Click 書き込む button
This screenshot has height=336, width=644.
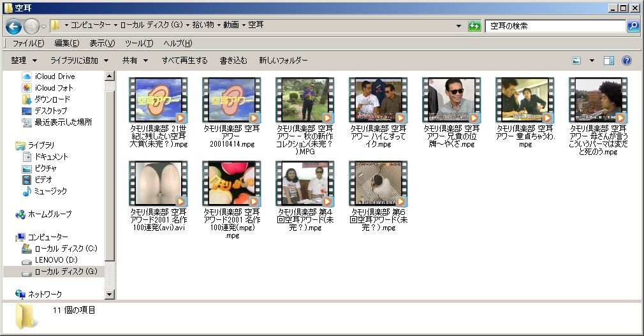pyautogui.click(x=233, y=61)
